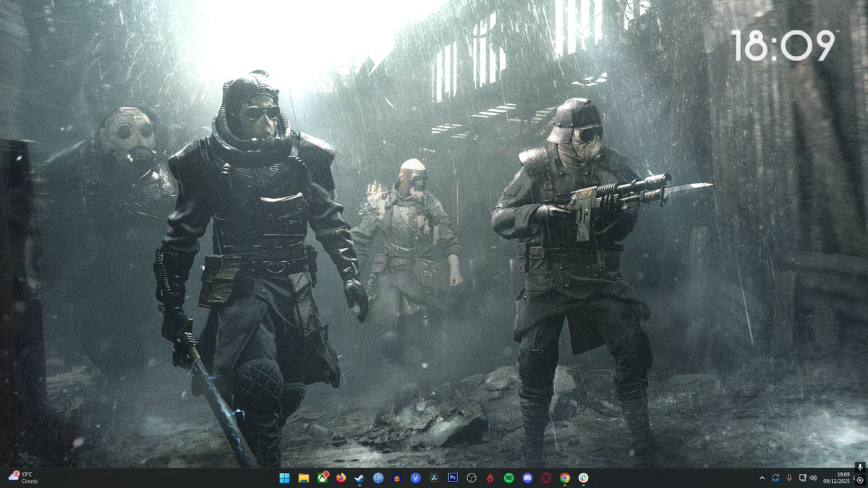Click the speaker icon to adjust volume
Viewport: 868px width, 488px height.
(x=813, y=478)
